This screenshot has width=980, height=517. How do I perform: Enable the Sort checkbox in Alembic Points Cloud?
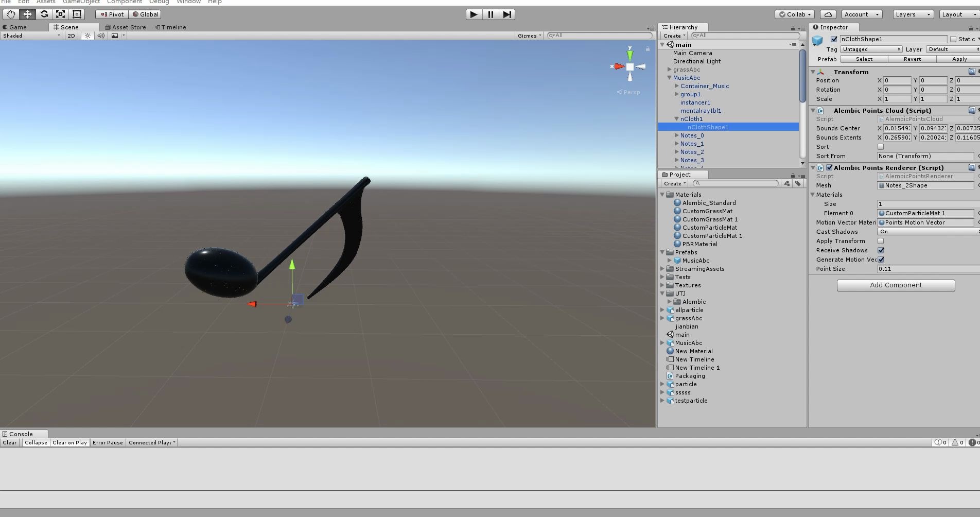(x=881, y=147)
